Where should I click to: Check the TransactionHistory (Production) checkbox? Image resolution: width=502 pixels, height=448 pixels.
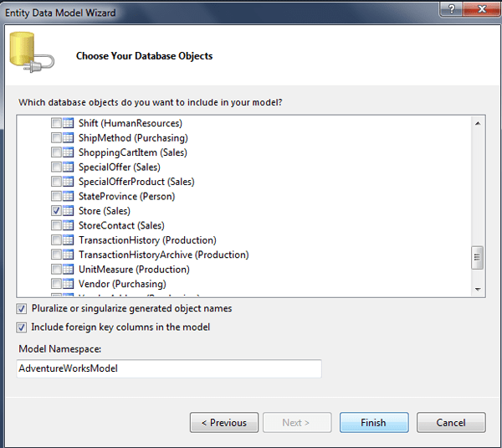56,240
